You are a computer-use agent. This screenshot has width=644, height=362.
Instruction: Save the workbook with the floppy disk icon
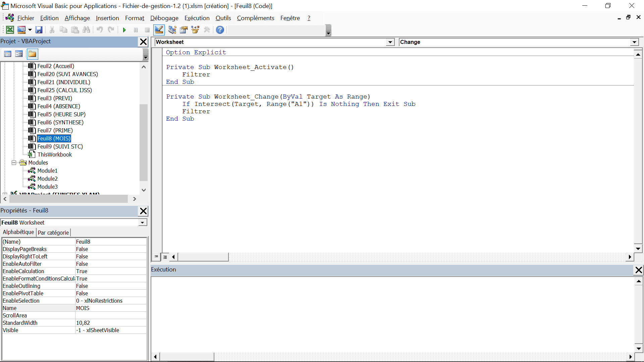[x=39, y=30]
